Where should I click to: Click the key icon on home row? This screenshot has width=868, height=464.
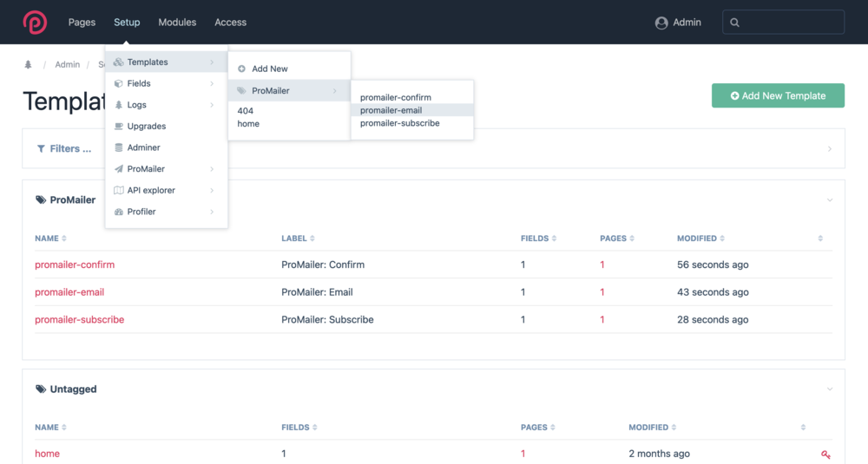825,454
